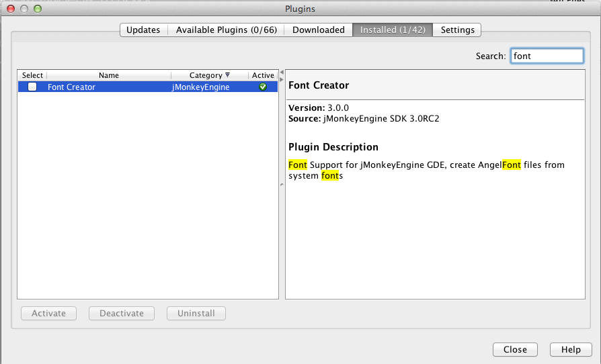Switch to the Downloaded tab
This screenshot has height=364, width=601.
[x=318, y=30]
